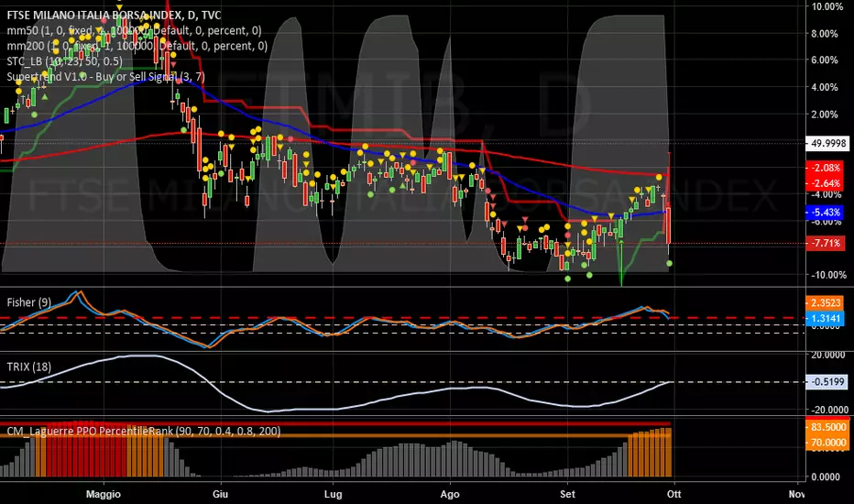Click the 10.00% label on price scale
Viewport: 854px width, 504px height.
pyautogui.click(x=827, y=6)
